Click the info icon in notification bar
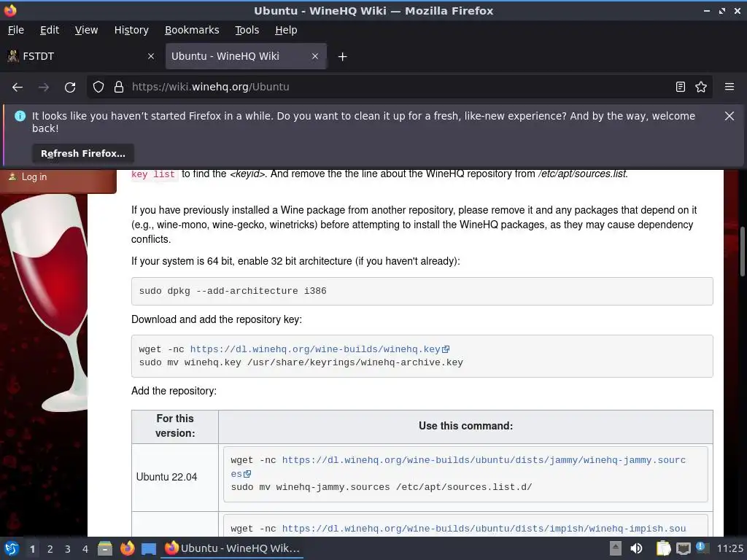The width and height of the screenshot is (747, 560). click(x=20, y=116)
